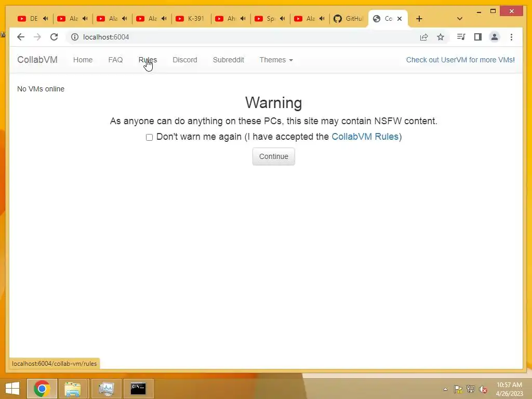Open Chrome three-dot menu
Image resolution: width=532 pixels, height=399 pixels.
tap(511, 37)
